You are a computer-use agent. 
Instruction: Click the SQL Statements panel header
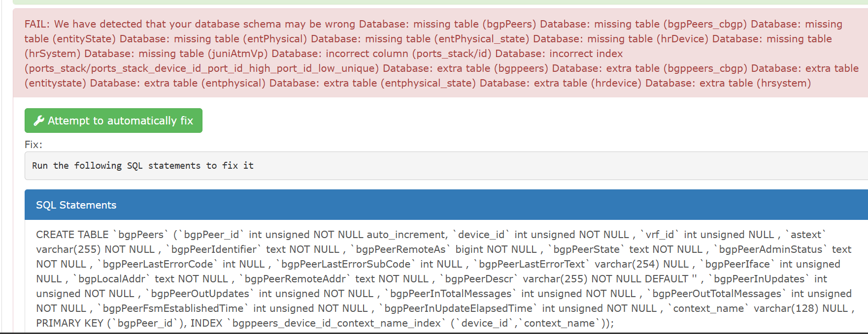pyautogui.click(x=76, y=205)
